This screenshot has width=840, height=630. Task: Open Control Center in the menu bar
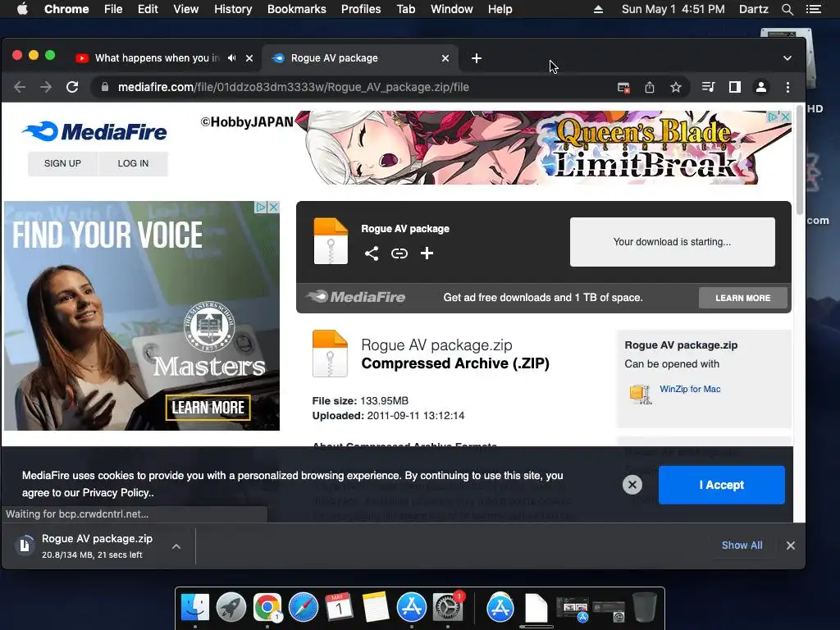point(813,9)
